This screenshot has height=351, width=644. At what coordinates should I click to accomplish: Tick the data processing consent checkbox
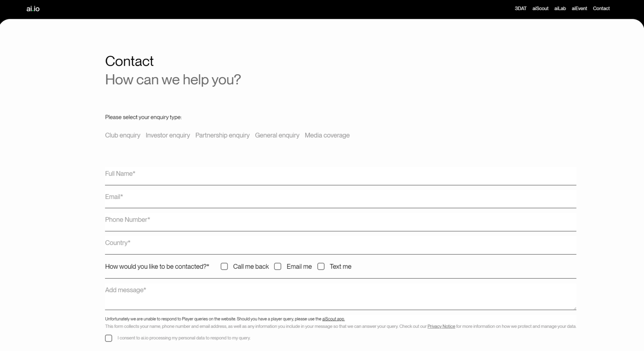[x=109, y=338]
